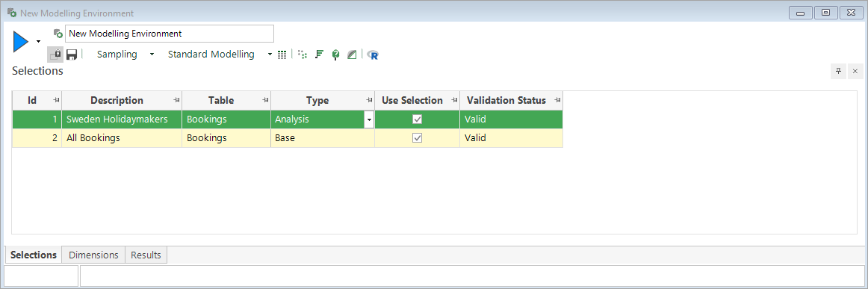The height and width of the screenshot is (289, 868).
Task: Click the pin icon in the Type column header
Action: (369, 100)
